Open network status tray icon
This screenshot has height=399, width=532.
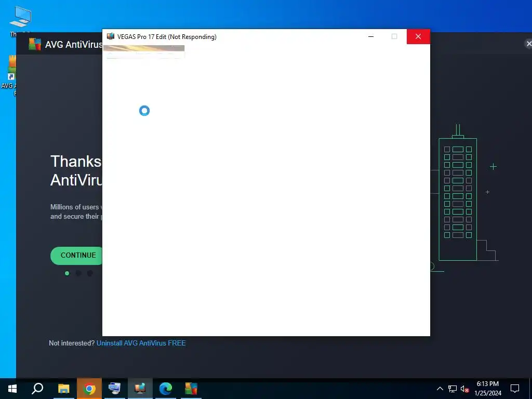pos(453,389)
